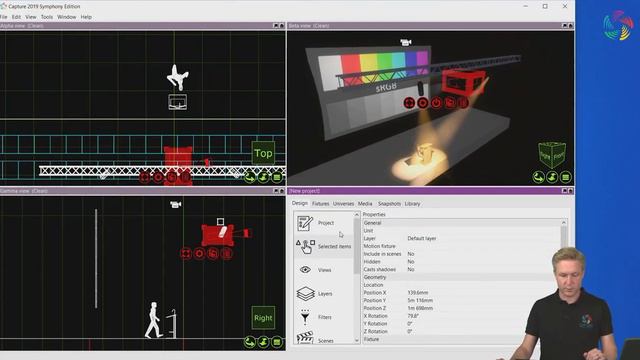Screen dimensions: 640x360
Task: Open the View menu
Action: point(31,17)
